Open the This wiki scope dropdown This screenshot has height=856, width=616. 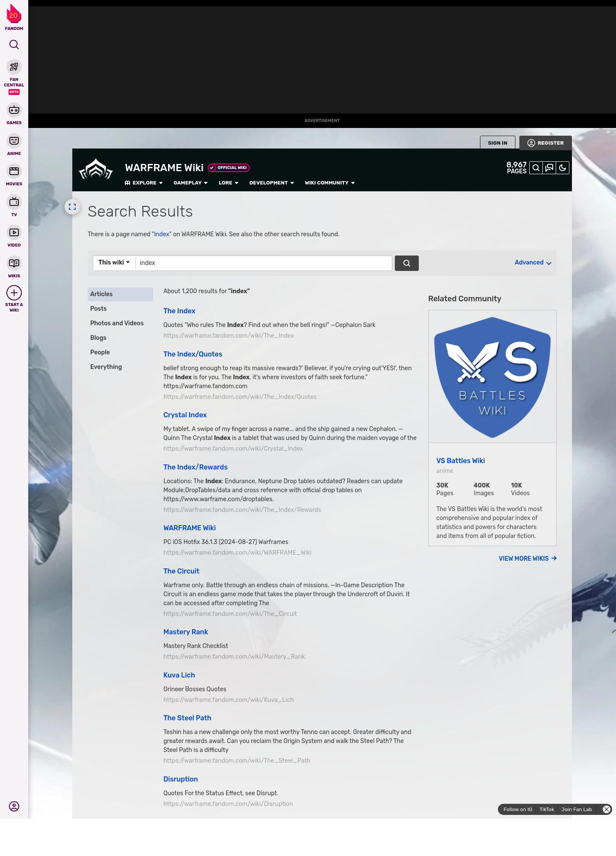pyautogui.click(x=114, y=263)
